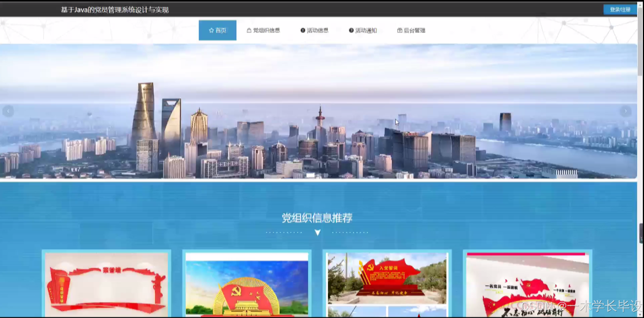Open 后台管理 admin link

point(411,30)
